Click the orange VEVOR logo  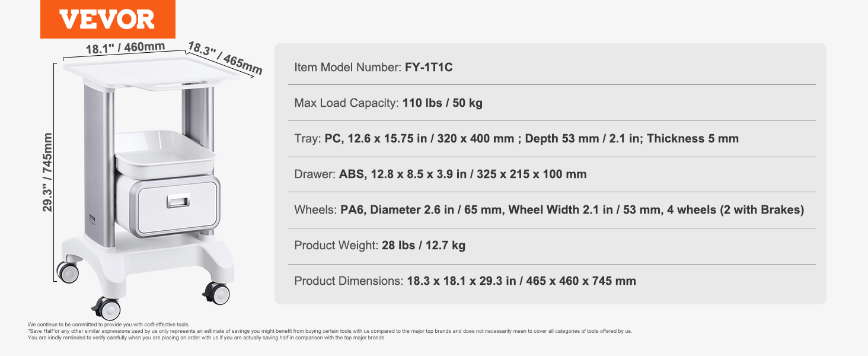pyautogui.click(x=107, y=19)
